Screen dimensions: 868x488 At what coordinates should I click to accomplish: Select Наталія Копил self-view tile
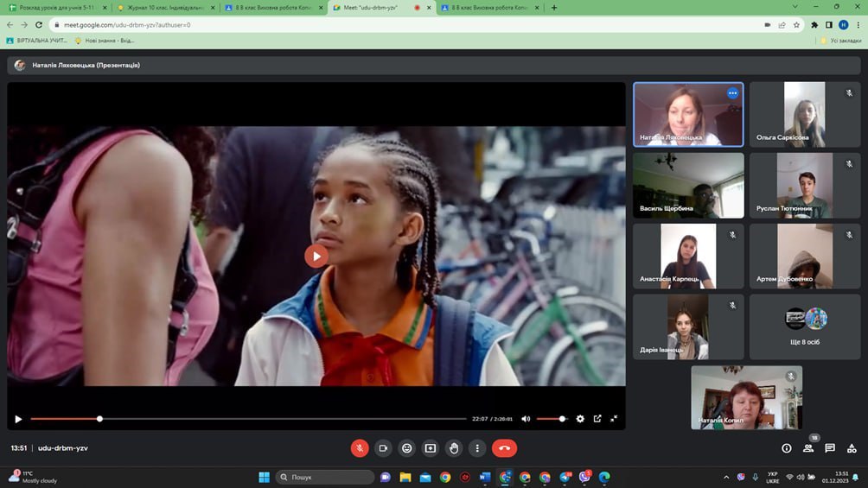[746, 398]
